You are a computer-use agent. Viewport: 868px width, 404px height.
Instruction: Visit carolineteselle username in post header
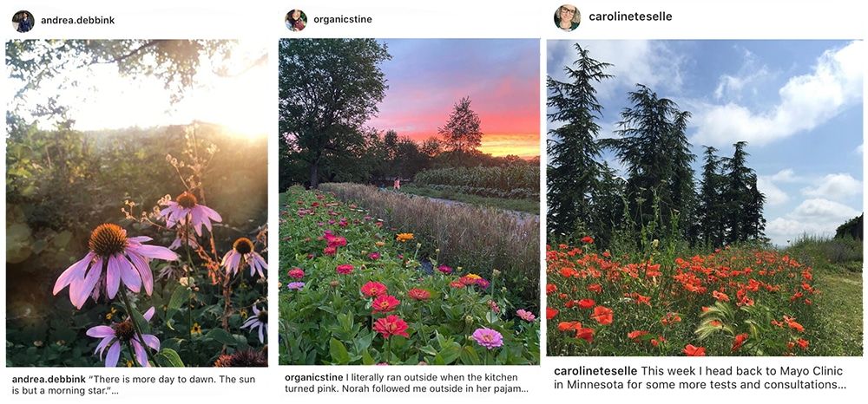630,16
